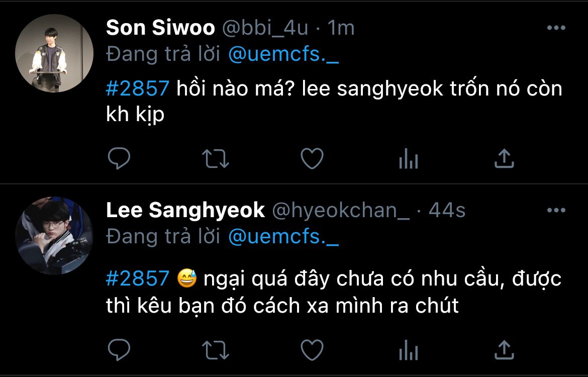The height and width of the screenshot is (377, 588).
Task: Click the Son Siwoo display name
Action: (160, 28)
